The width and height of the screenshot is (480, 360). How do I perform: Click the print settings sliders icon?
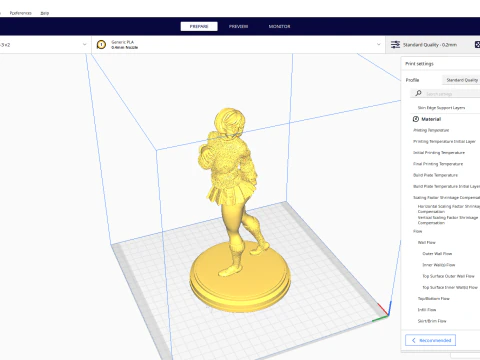tap(395, 44)
